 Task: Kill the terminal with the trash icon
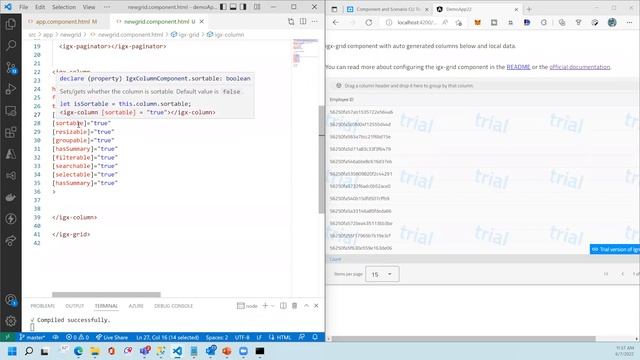pyautogui.click(x=294, y=306)
